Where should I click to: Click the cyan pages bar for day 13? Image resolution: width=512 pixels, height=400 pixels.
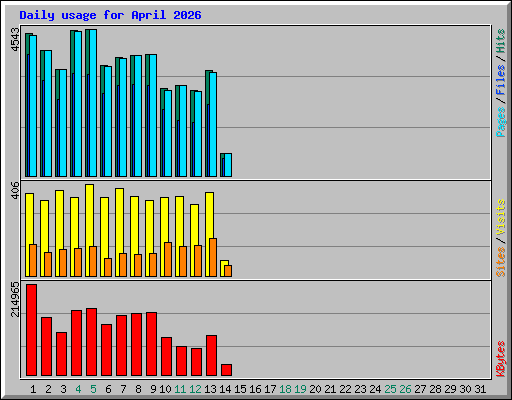(213, 124)
